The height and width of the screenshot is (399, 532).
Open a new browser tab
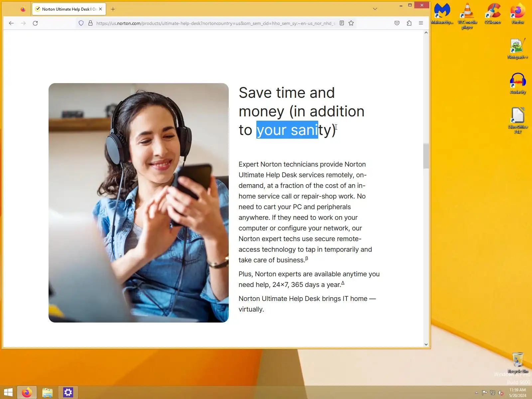(x=113, y=9)
